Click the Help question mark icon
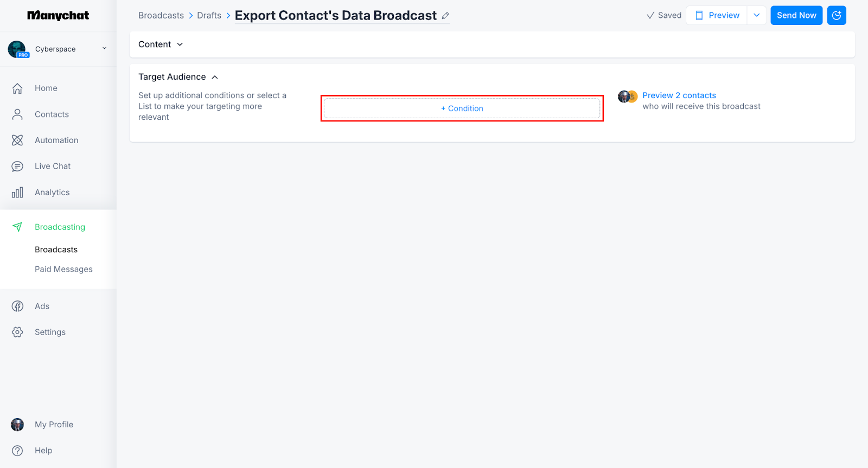868x468 pixels. coord(17,451)
